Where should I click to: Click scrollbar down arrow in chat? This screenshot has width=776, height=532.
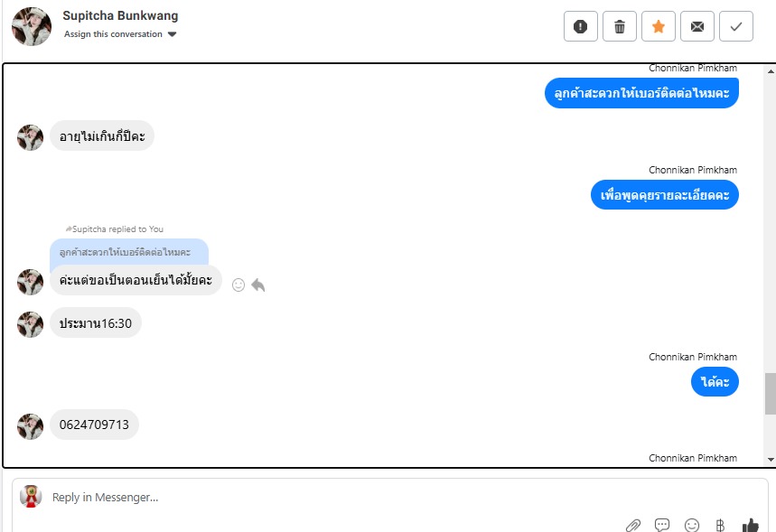pyautogui.click(x=771, y=459)
